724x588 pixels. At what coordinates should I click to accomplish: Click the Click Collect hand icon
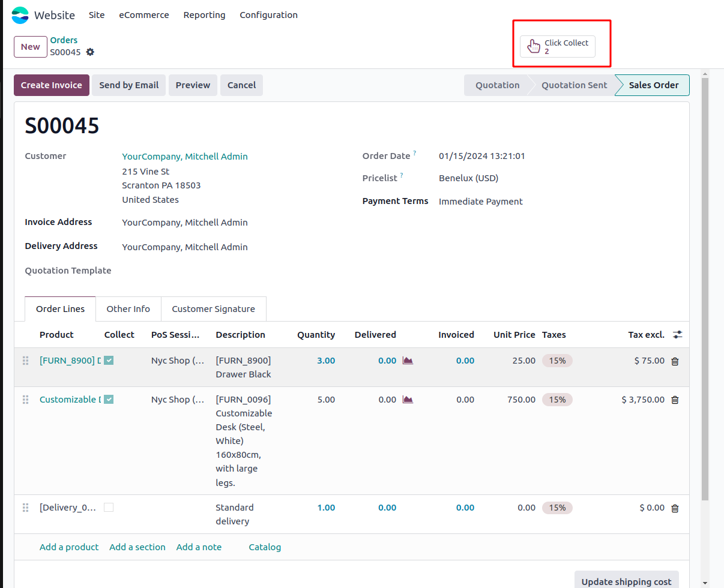pos(534,46)
